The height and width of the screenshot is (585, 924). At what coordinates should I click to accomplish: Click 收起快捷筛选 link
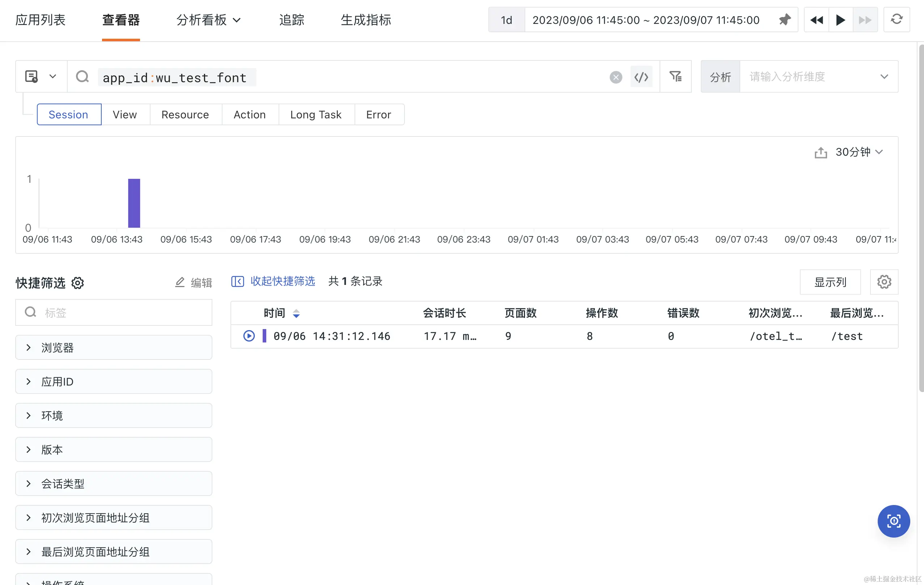tap(273, 281)
